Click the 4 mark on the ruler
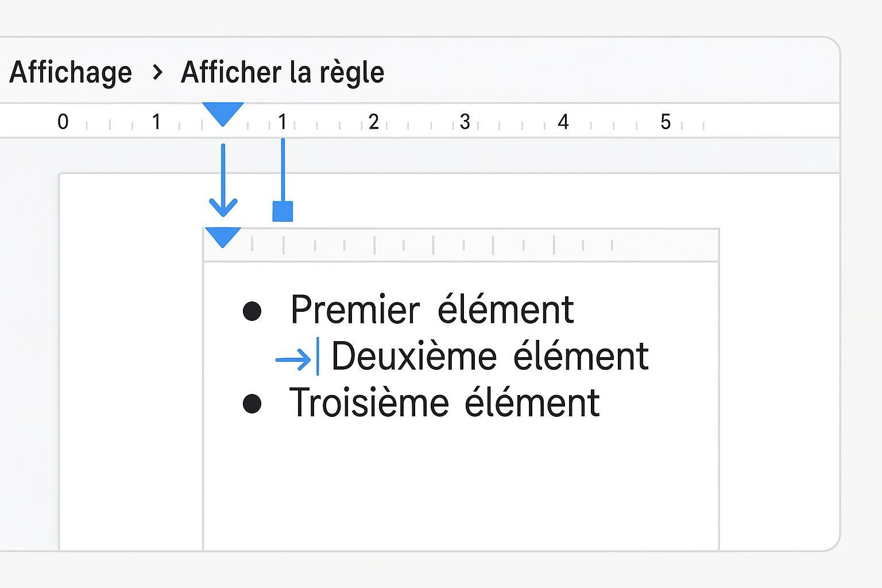 click(563, 122)
